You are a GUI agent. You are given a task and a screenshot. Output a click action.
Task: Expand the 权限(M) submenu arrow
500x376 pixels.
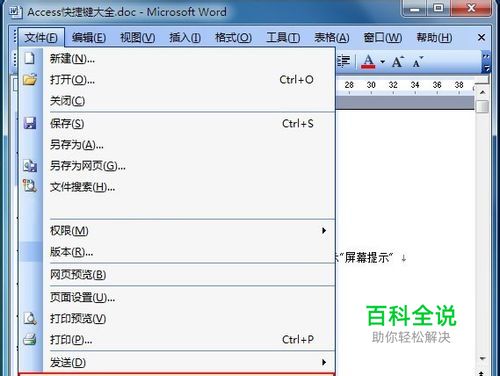coord(324,230)
